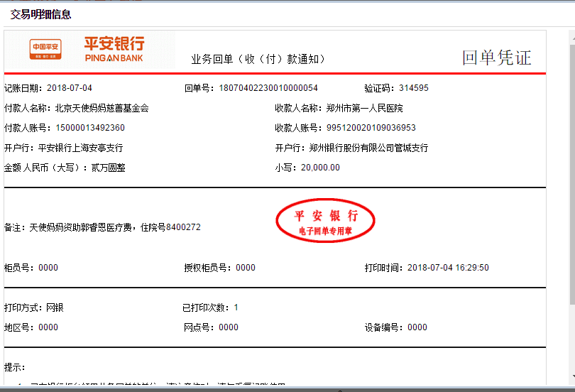Click the 付款人名称 label
This screenshot has width=575, height=392.
(x=28, y=108)
